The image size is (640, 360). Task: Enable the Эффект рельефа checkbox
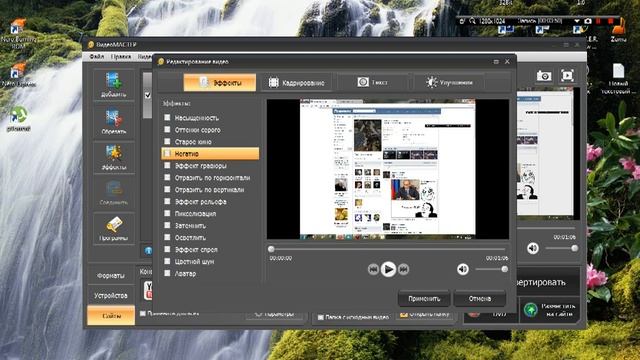(x=167, y=201)
